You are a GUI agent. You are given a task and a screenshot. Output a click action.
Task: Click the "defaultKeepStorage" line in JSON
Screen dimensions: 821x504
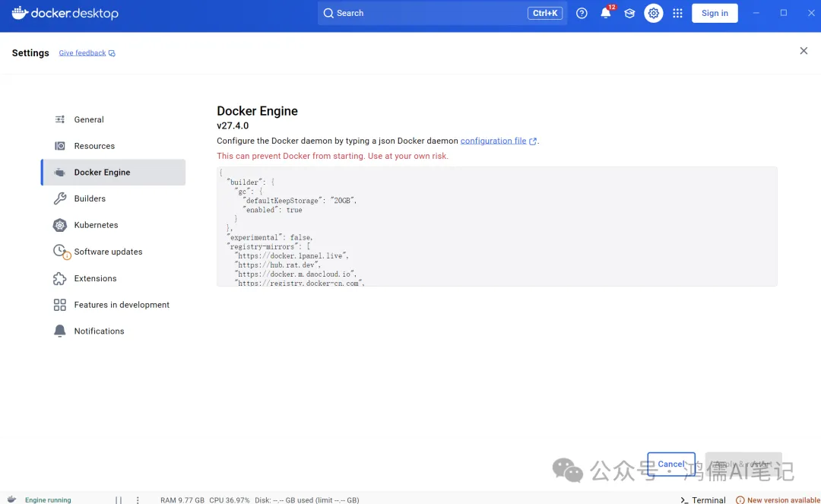click(300, 201)
